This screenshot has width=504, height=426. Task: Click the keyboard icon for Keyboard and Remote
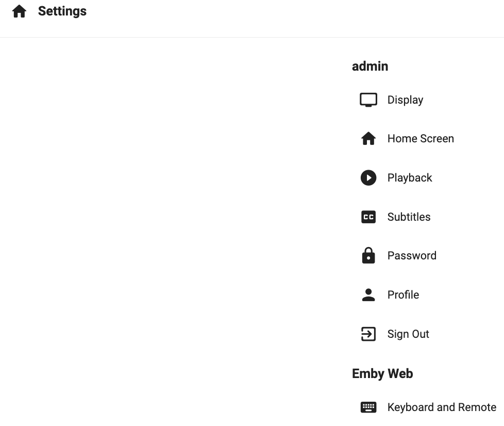(368, 407)
